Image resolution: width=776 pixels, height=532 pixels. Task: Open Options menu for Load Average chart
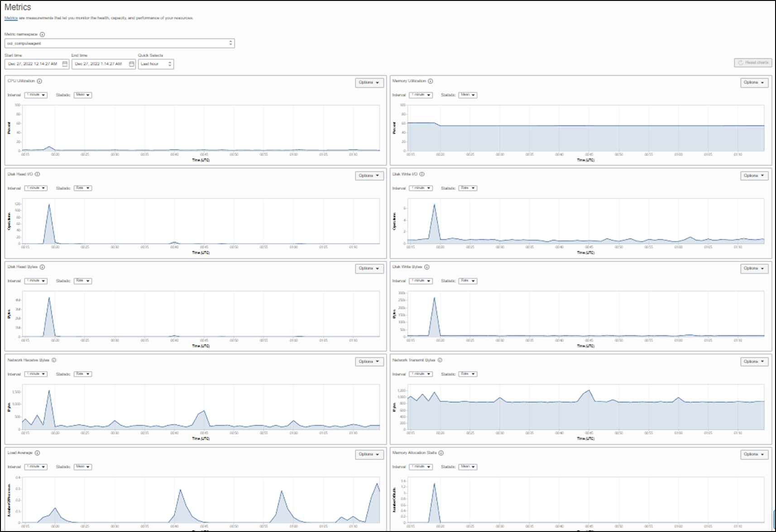click(369, 454)
